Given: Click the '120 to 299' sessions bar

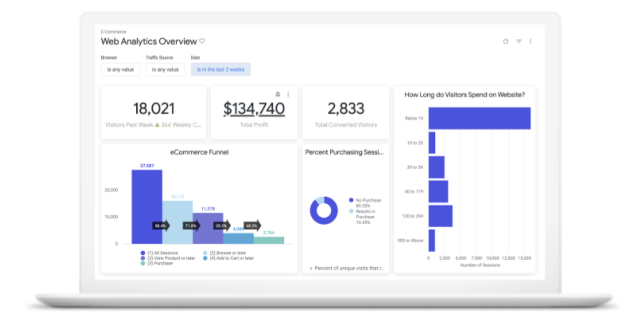Looking at the screenshot, I should pyautogui.click(x=440, y=216).
